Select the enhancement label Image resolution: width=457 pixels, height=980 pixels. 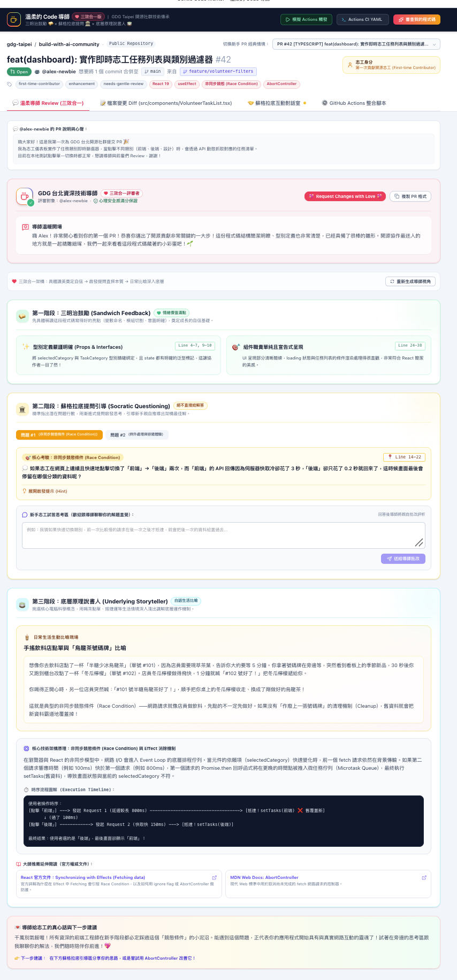[82, 84]
